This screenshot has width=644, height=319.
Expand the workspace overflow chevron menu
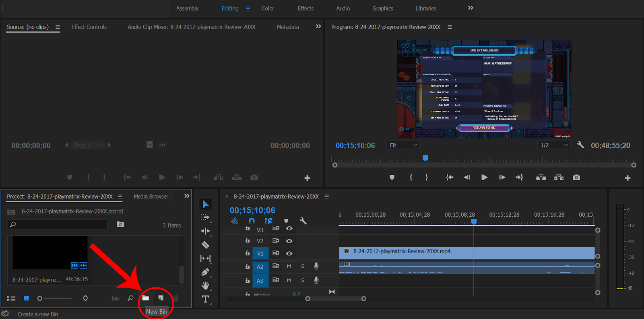coord(471,8)
